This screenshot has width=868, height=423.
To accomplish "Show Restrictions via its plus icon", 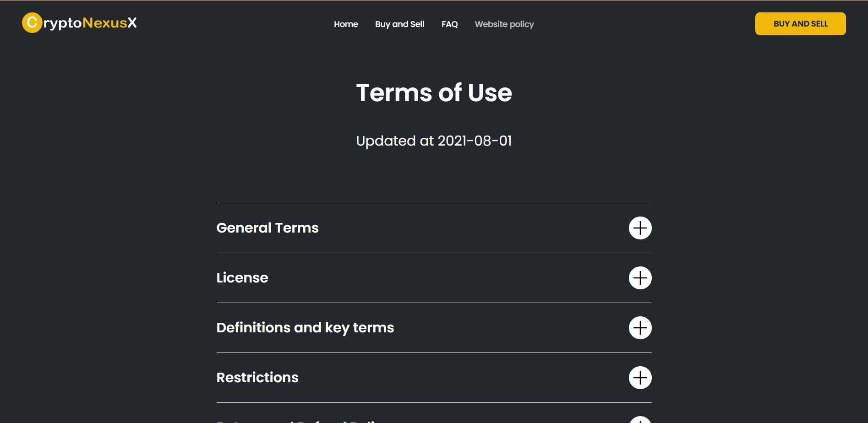I will (x=640, y=378).
